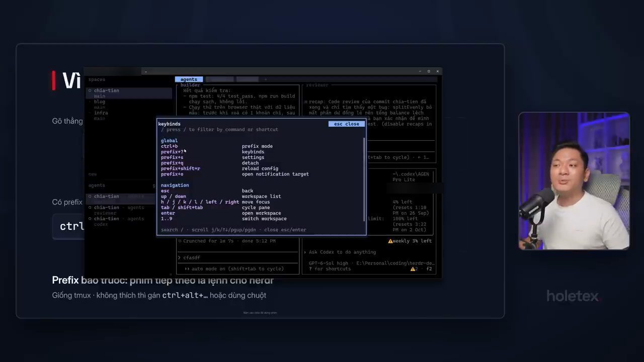
Task: Click the prefix+shift+r reload config row
Action: coord(219,168)
